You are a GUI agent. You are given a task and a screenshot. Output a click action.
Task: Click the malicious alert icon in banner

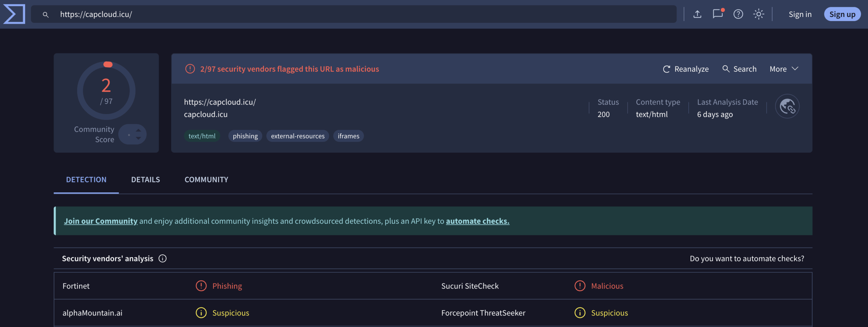click(190, 69)
